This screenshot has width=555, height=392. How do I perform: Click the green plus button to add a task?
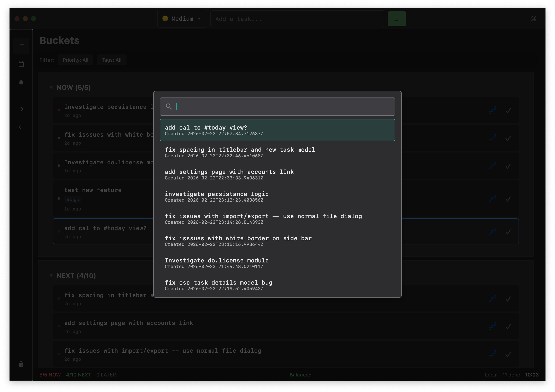(396, 19)
